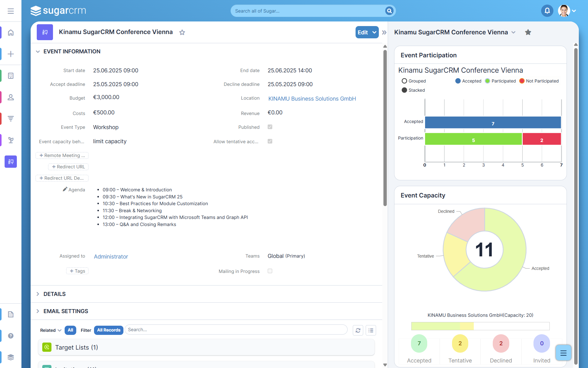The image size is (588, 368).
Task: Open the hamburger menu at top left
Action: 11,11
